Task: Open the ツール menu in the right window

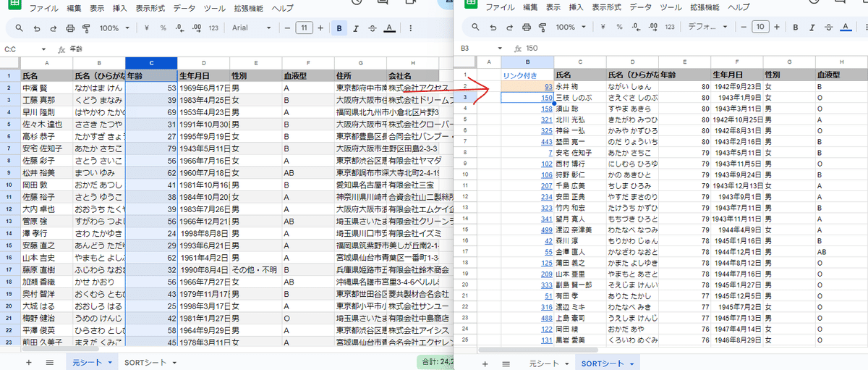Action: [671, 7]
